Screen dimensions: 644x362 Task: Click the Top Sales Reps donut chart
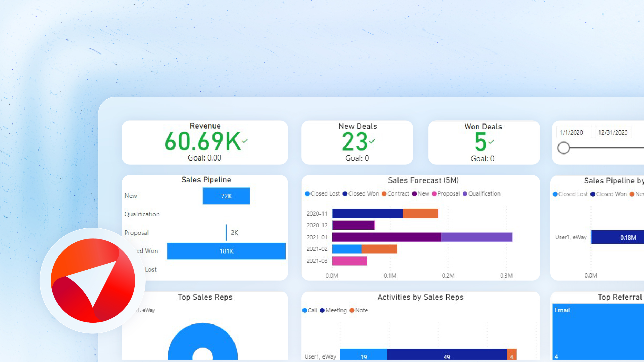tap(203, 341)
